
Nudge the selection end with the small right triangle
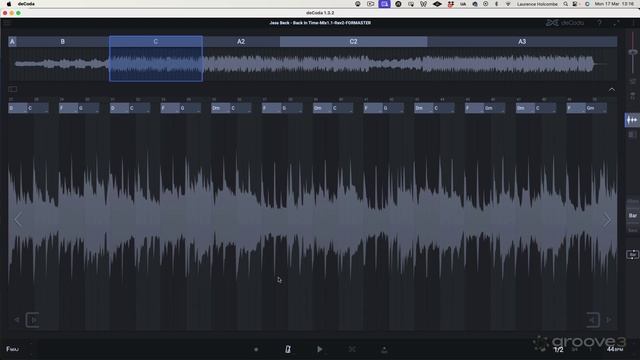tap(609, 320)
